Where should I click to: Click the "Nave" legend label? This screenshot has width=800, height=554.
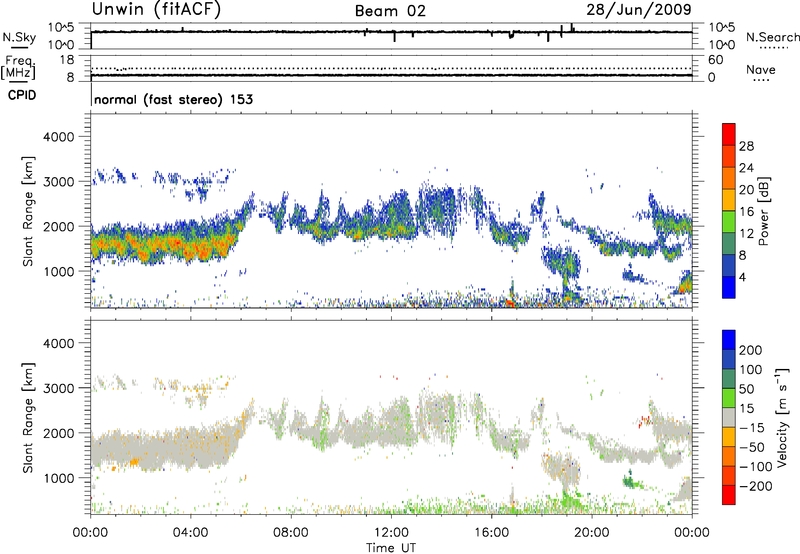(761, 70)
